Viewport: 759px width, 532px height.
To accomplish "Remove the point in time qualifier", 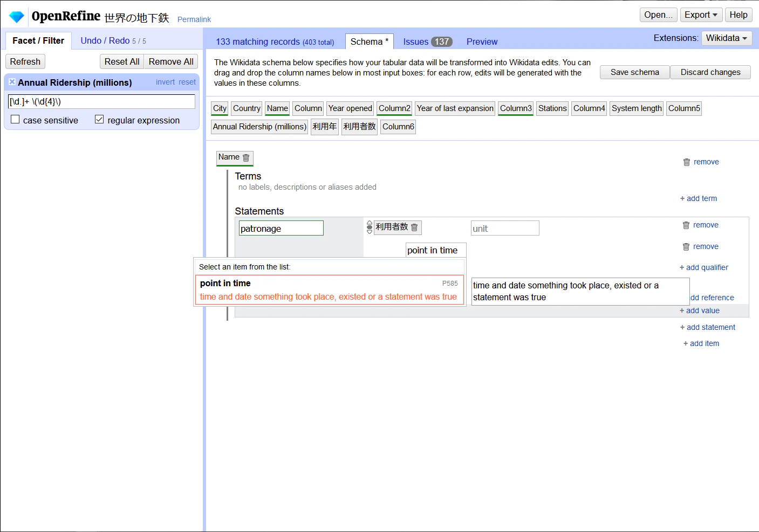I will (x=700, y=246).
